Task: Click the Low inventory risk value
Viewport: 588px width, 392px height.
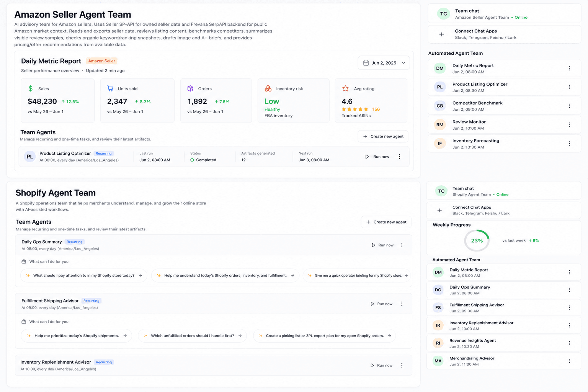Action: coord(272,101)
